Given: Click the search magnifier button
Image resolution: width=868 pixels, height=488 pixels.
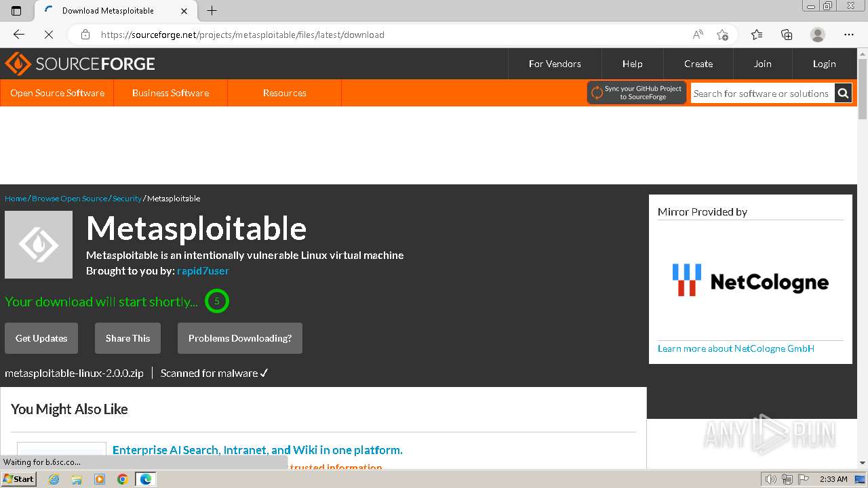Looking at the screenshot, I should [x=843, y=94].
